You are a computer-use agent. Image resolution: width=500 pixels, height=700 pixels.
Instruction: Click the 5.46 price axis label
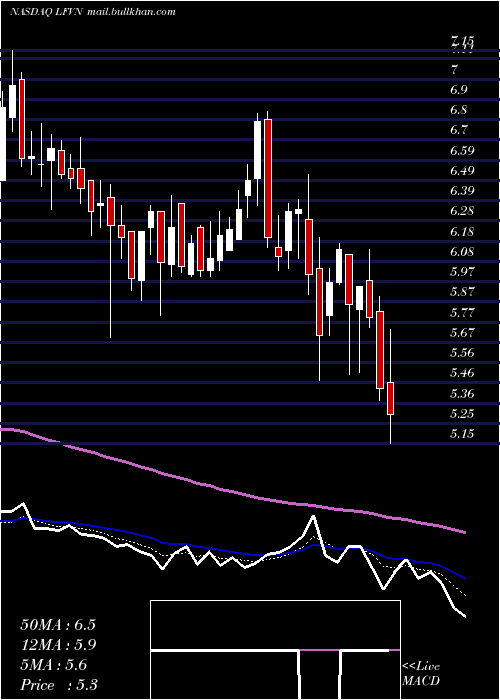(x=462, y=373)
